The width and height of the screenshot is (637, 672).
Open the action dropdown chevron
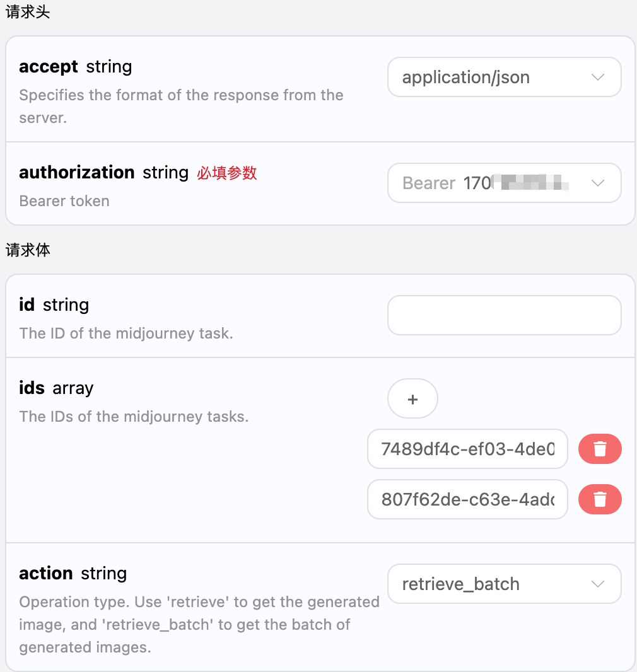(x=597, y=584)
